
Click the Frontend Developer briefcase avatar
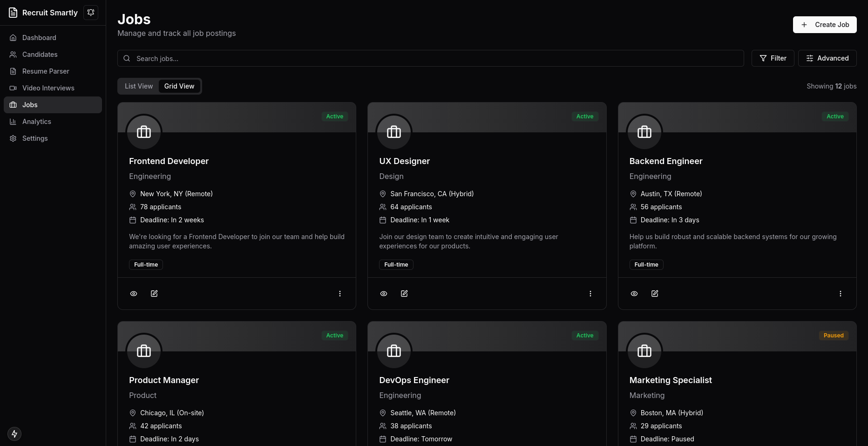(144, 132)
